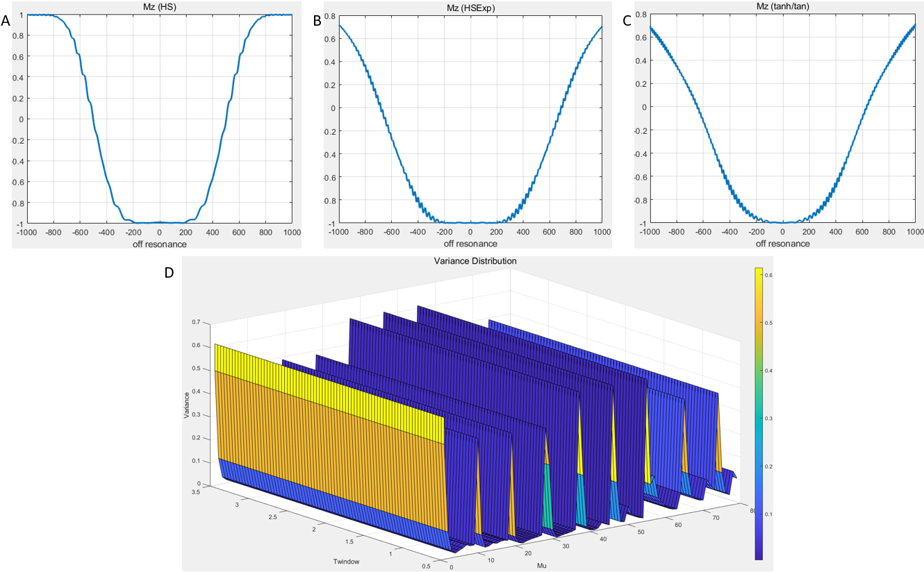The width and height of the screenshot is (924, 572).
Task: Click panel label A
Action: [x=6, y=22]
